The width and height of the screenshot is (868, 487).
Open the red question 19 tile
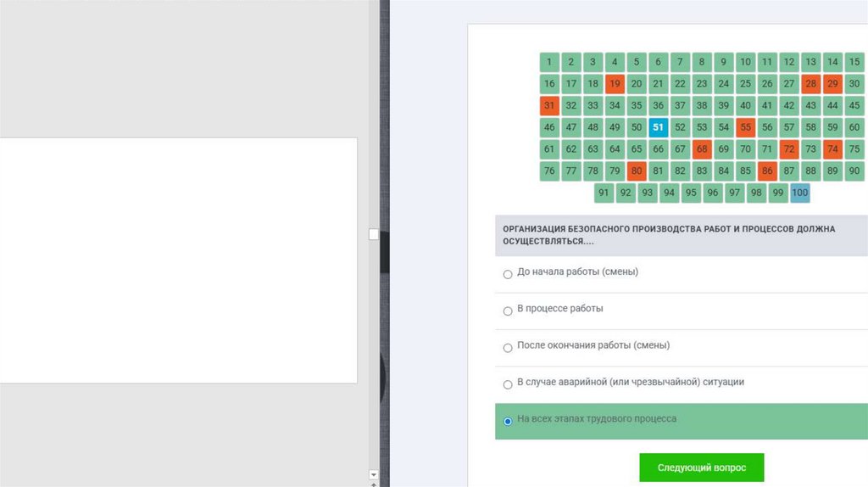[x=615, y=84]
